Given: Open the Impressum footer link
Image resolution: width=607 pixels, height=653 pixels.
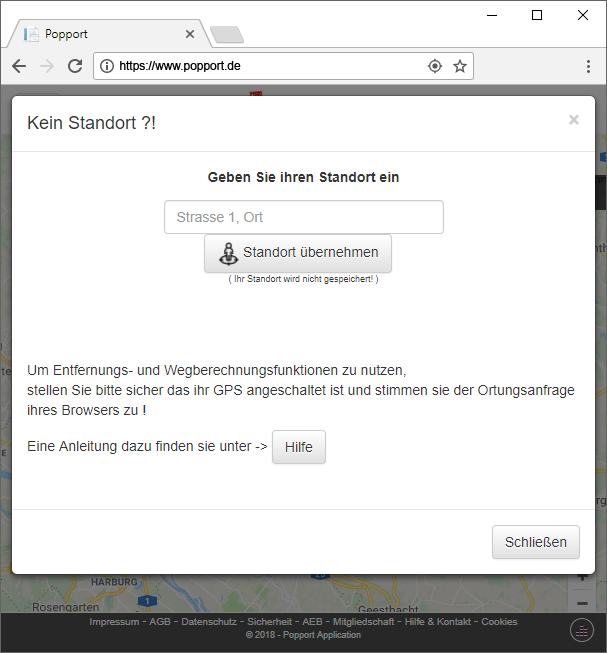Looking at the screenshot, I should [114, 622].
